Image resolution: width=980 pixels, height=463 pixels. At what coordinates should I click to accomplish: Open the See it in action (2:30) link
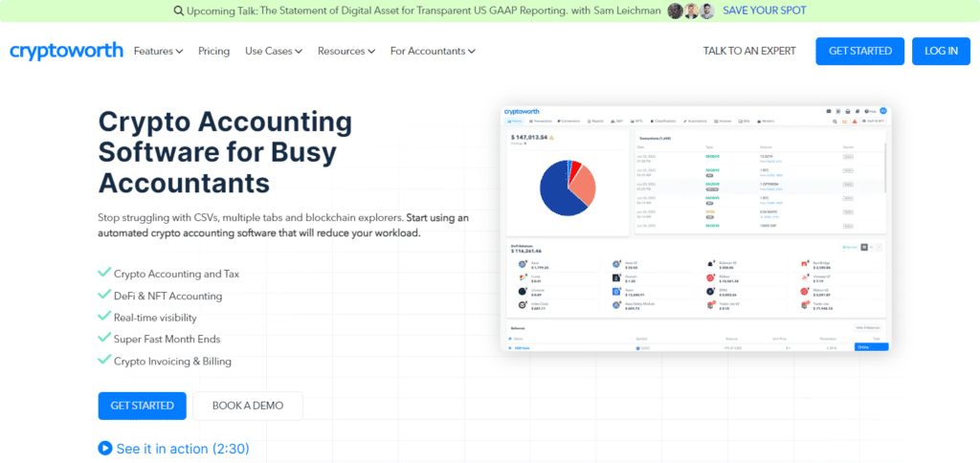[x=183, y=448]
